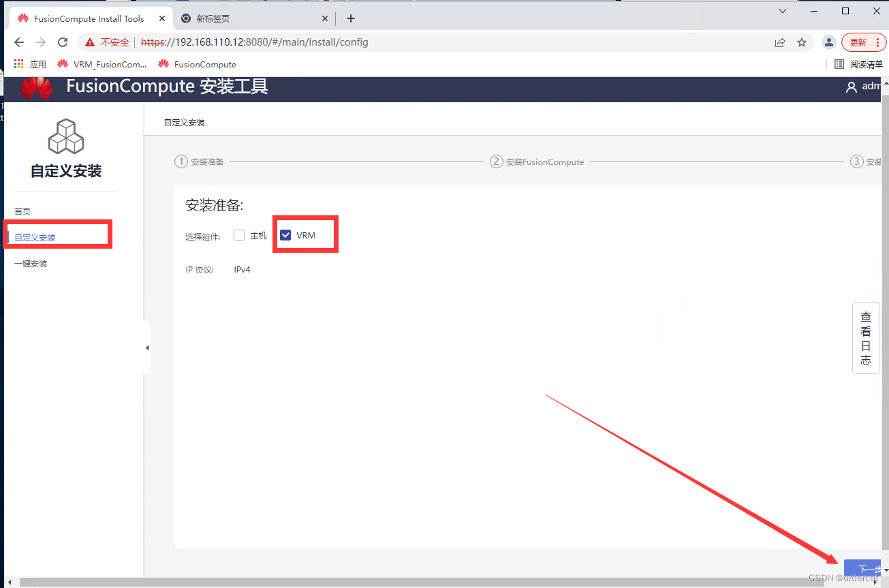Click the red 更新 update button
The image size is (889, 588).
coord(864,42)
